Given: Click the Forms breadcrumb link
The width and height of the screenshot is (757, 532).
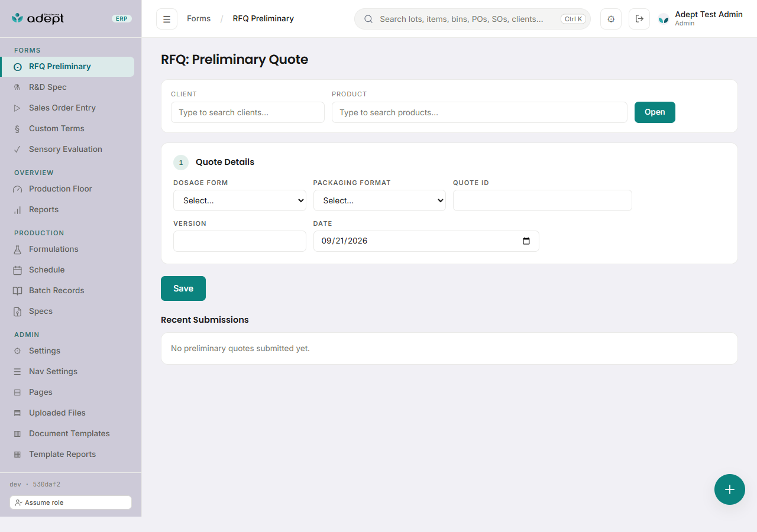Looking at the screenshot, I should 199,19.
